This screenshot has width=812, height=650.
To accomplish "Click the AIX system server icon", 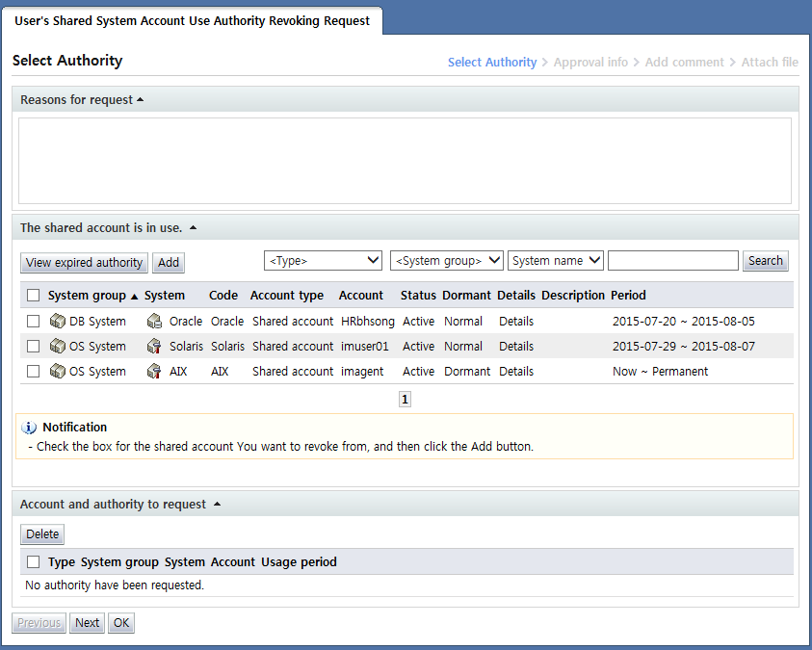I will (x=154, y=372).
